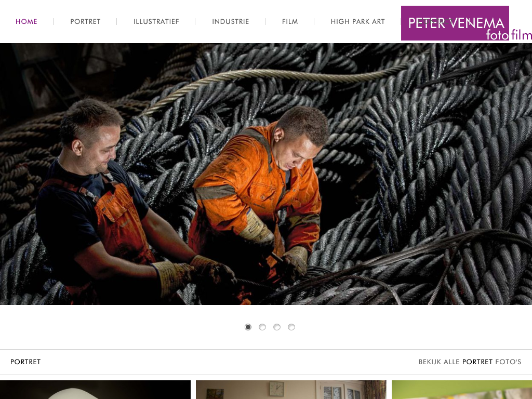Navigate to HIGH PARK ART

click(x=357, y=21)
